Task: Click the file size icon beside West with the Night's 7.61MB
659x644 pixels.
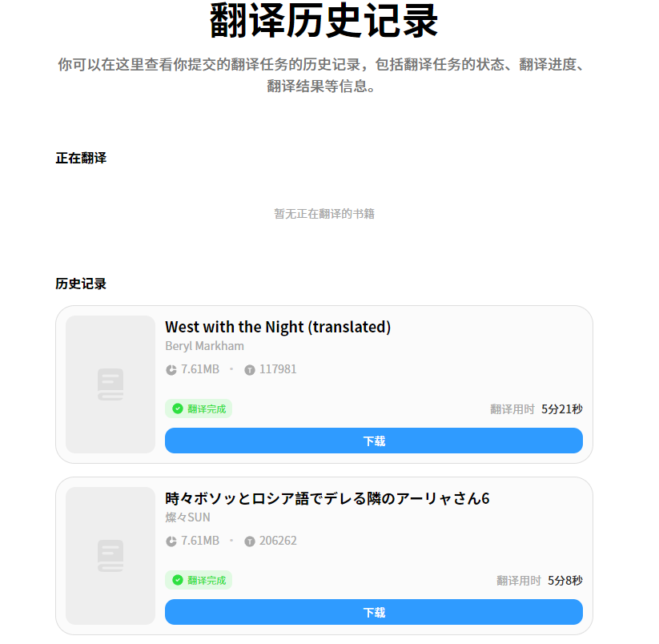Action: [171, 370]
